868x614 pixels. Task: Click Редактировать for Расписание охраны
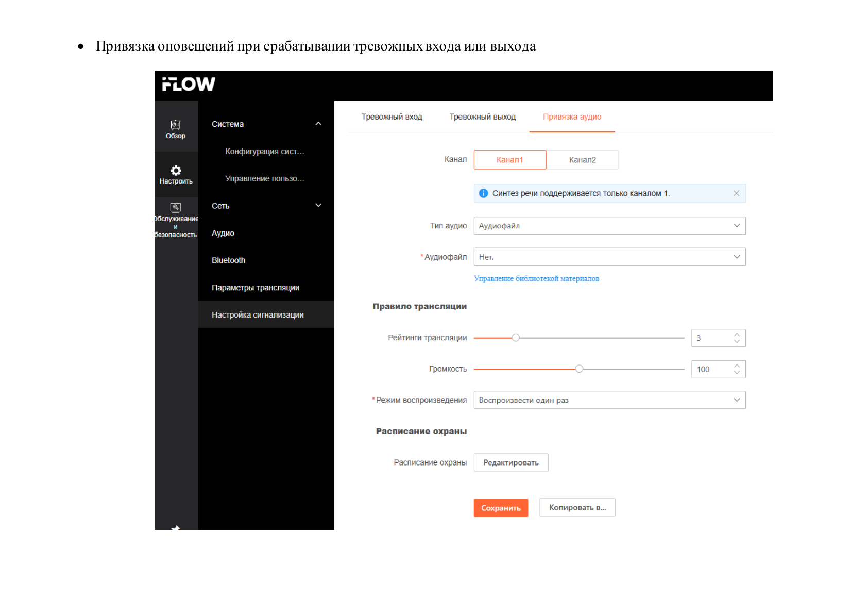(511, 462)
